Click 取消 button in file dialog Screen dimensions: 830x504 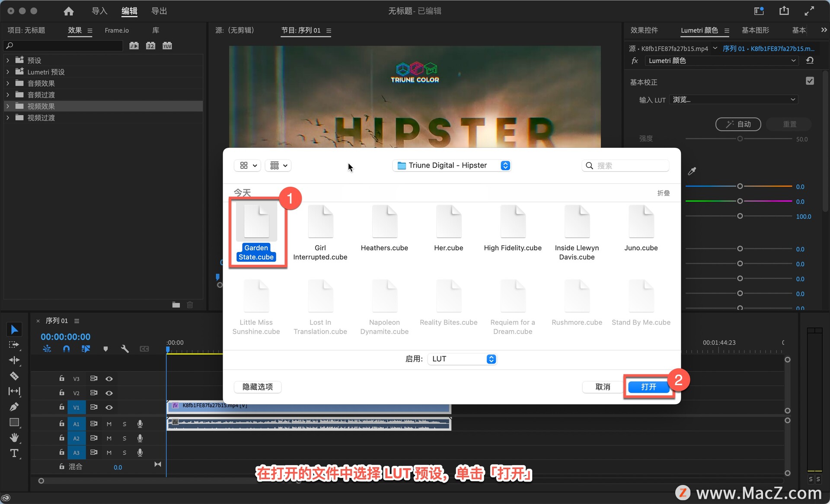pos(603,387)
